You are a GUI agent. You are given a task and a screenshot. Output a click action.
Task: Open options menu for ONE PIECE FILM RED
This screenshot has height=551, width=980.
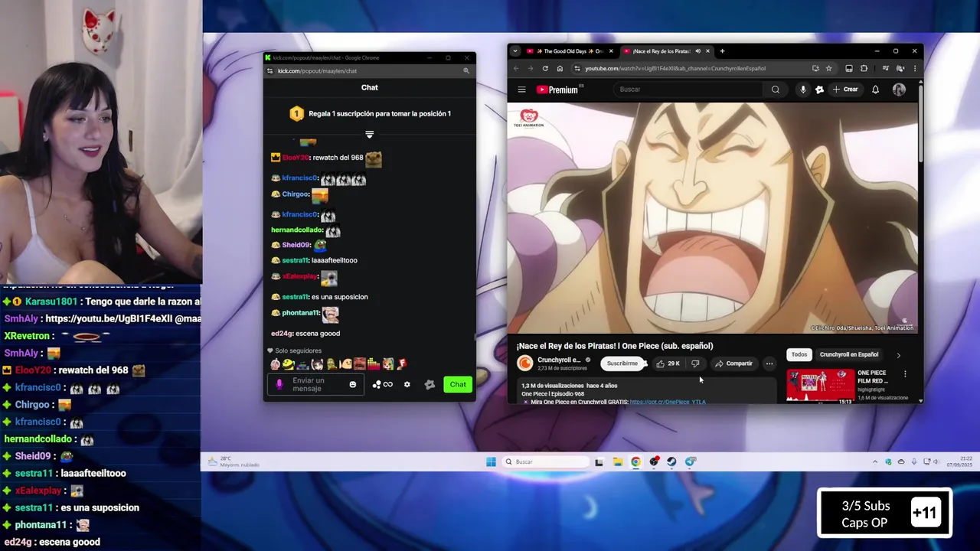click(905, 374)
